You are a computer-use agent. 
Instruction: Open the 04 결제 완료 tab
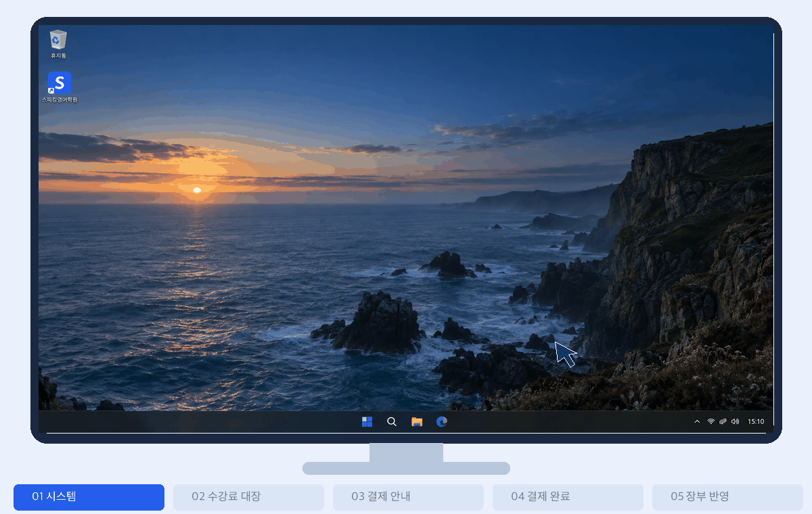click(x=568, y=497)
